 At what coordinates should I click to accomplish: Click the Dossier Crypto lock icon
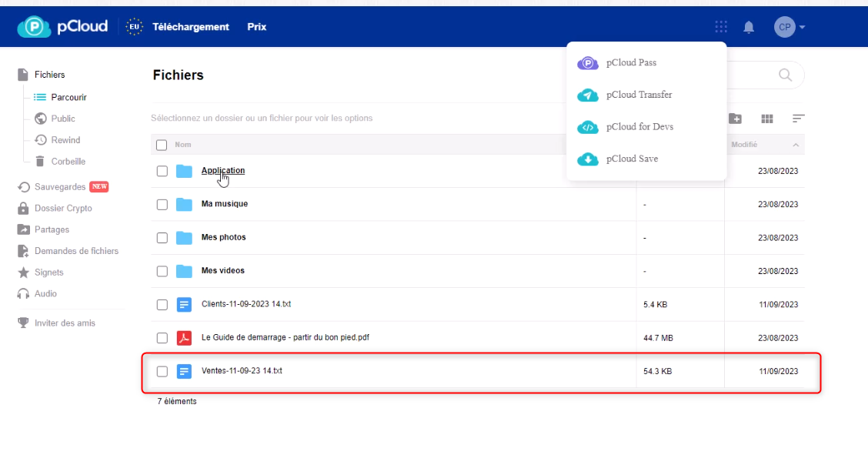(22, 208)
